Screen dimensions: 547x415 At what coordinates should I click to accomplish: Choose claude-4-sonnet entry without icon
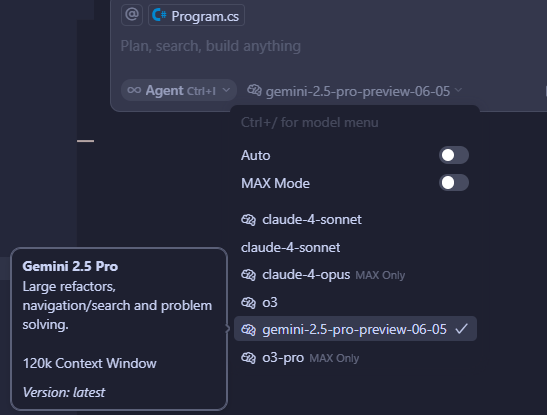[355, 248]
